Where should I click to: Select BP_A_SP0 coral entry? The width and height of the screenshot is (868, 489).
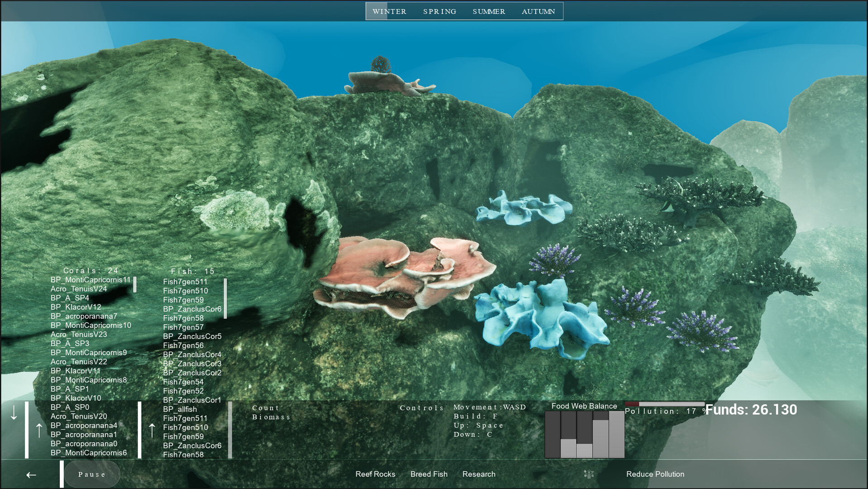pyautogui.click(x=70, y=407)
